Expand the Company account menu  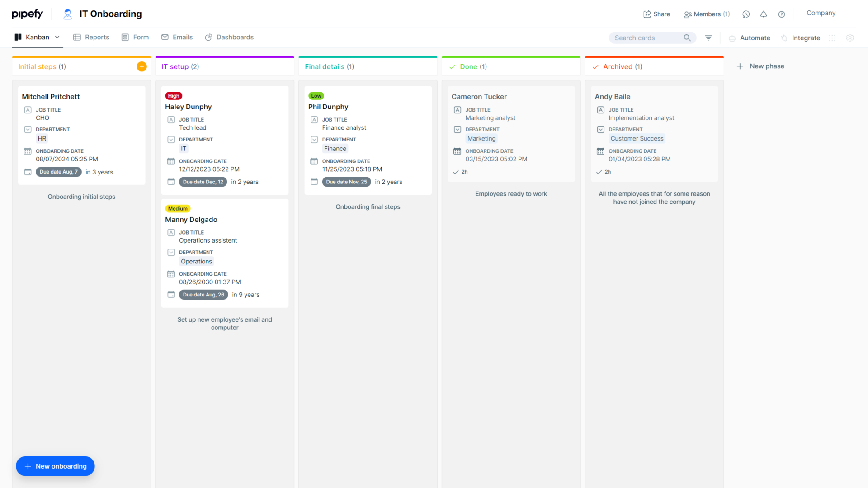point(821,13)
